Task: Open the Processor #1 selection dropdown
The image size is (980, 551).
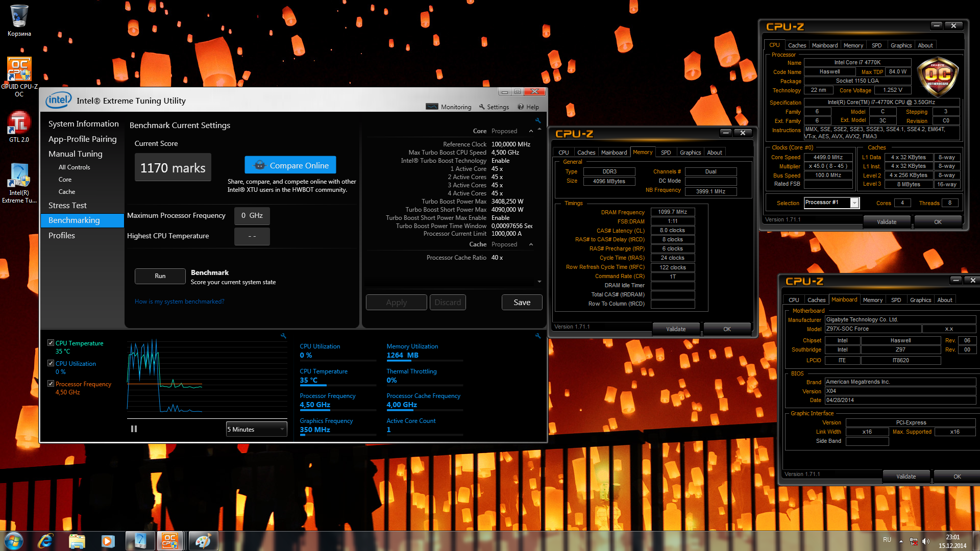Action: coord(832,203)
